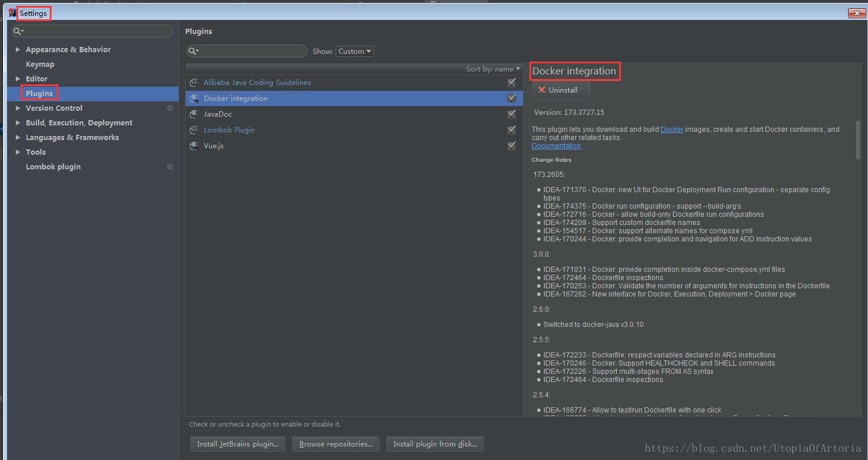The width and height of the screenshot is (868, 460).
Task: Click the magnifier icon in plugins search field
Action: pos(194,51)
